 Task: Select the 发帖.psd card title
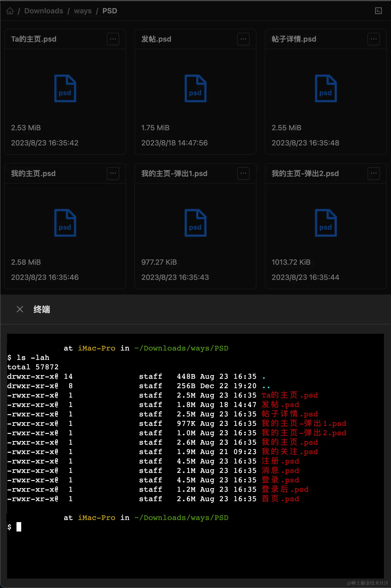(x=156, y=39)
